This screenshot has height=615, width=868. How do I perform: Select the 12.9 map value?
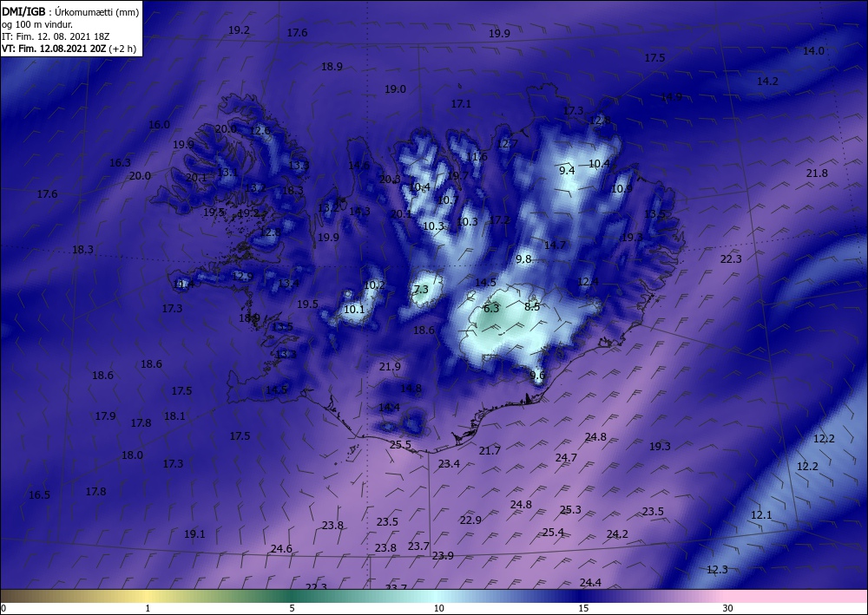[242, 277]
